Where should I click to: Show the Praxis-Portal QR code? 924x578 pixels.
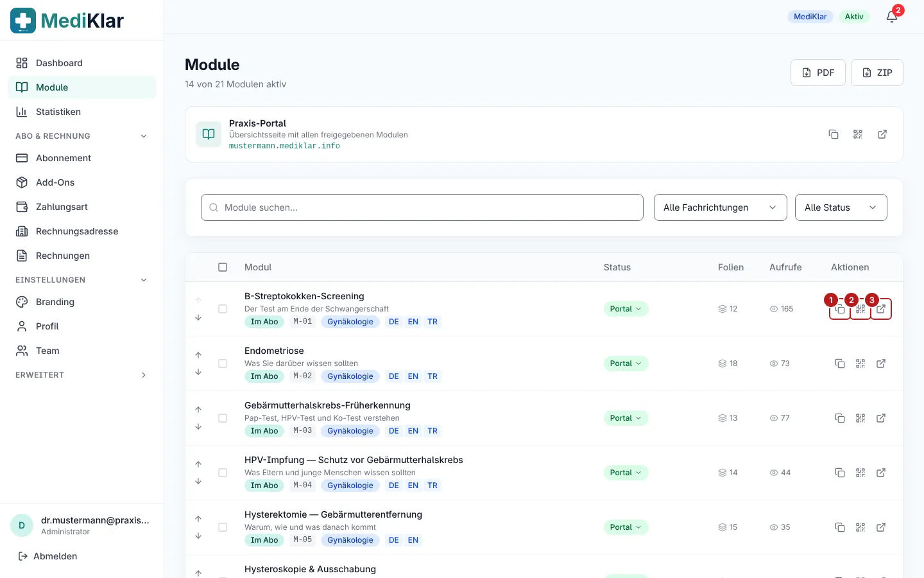point(858,134)
